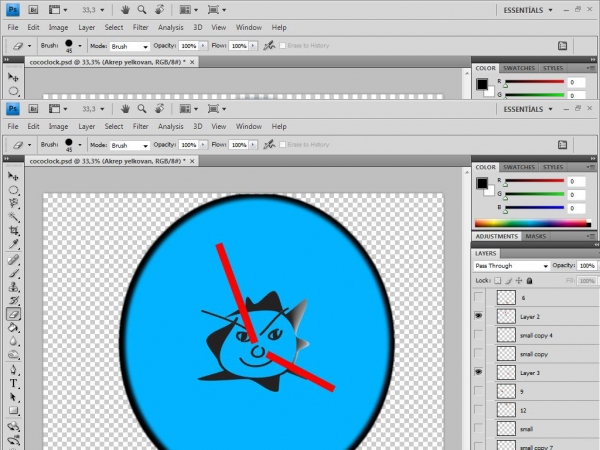600x450 pixels.
Task: Open the brush panel toggle icon in lower options bar
Action: 562,145
